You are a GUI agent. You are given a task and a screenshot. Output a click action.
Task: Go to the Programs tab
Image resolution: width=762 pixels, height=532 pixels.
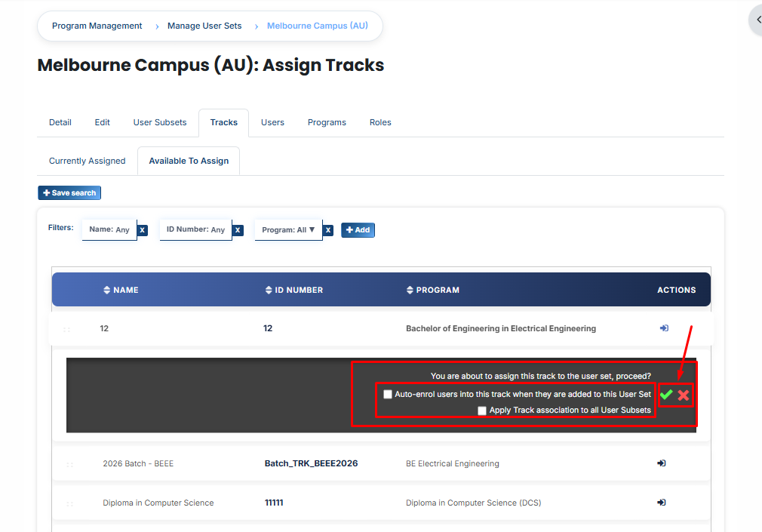[327, 122]
